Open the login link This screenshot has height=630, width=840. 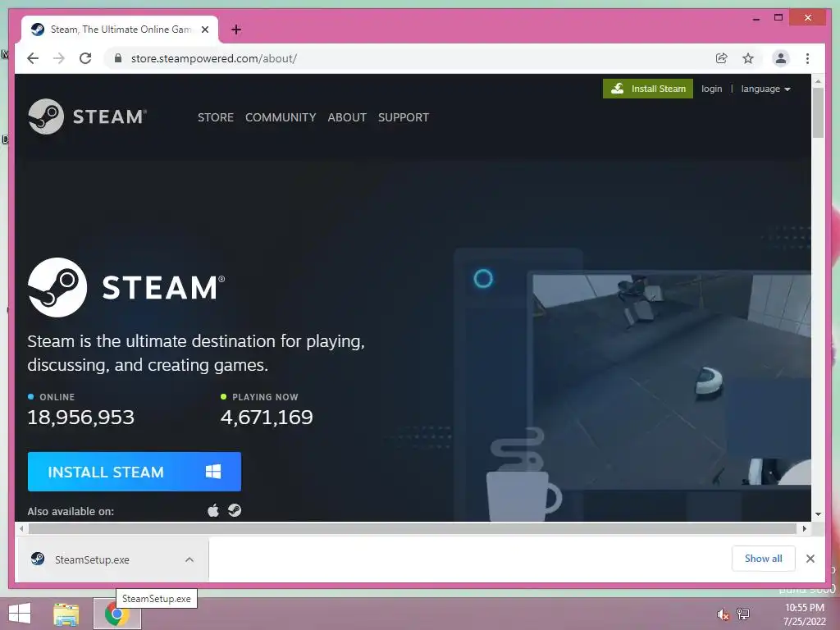point(711,89)
